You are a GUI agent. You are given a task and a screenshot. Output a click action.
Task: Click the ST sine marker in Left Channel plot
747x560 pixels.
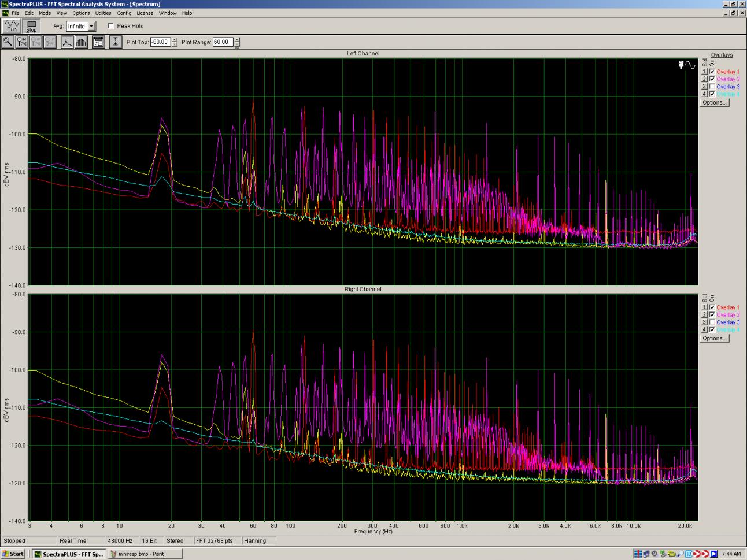coord(687,65)
